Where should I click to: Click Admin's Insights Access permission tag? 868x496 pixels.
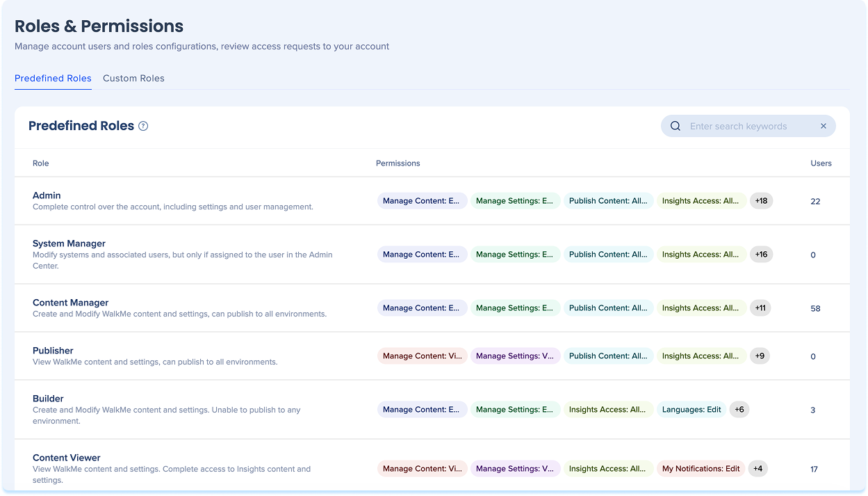click(701, 201)
